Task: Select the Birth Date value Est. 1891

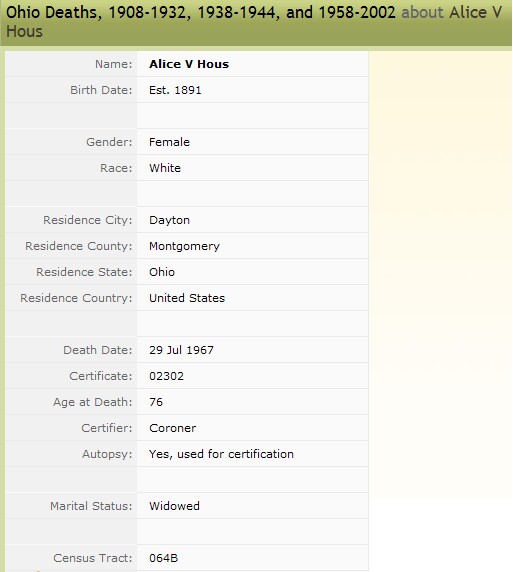Action: [175, 90]
